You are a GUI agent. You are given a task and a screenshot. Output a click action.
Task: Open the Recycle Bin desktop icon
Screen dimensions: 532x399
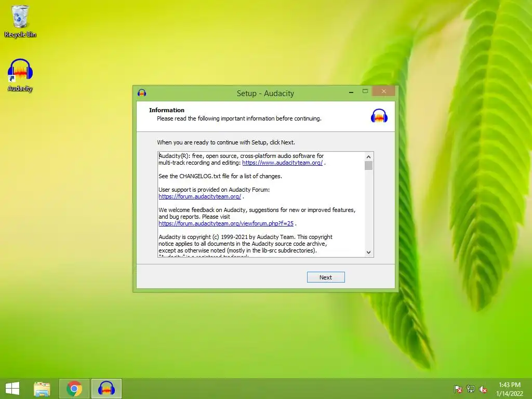click(x=20, y=21)
